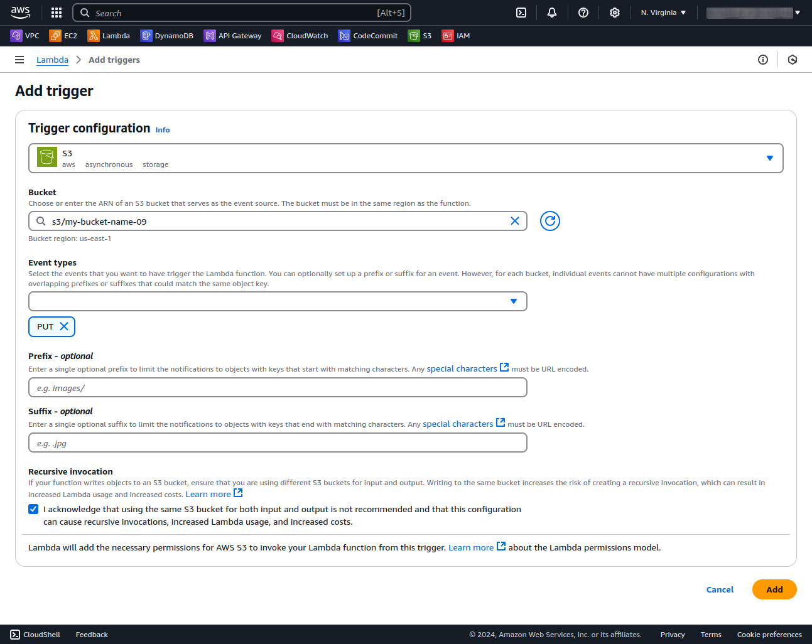Click the S3 bucket icon in trigger selector

click(x=47, y=158)
